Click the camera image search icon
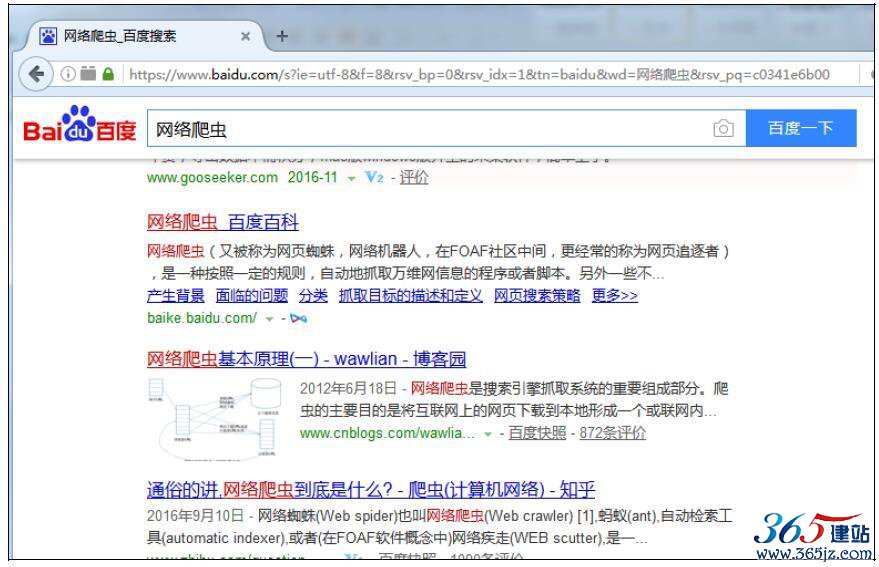The height and width of the screenshot is (567, 879). [x=723, y=128]
